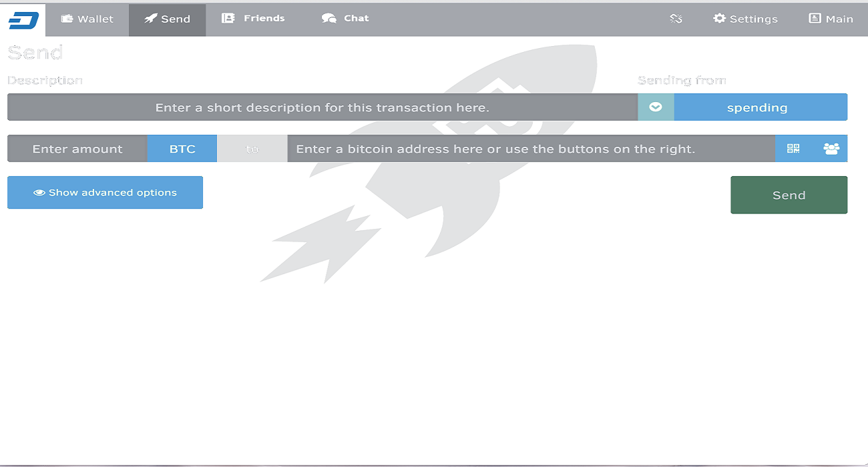868x467 pixels.
Task: Click the Enter amount field
Action: coord(77,149)
